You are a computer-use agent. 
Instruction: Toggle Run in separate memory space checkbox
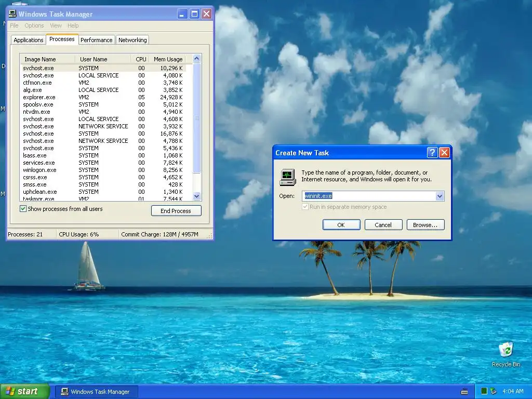pos(305,207)
